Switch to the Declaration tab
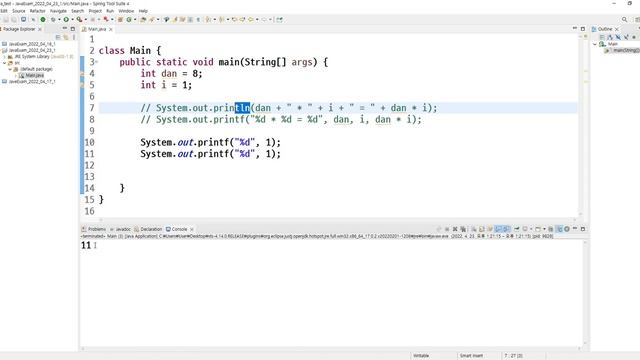Viewport: 640px width, 360px height. click(148, 229)
